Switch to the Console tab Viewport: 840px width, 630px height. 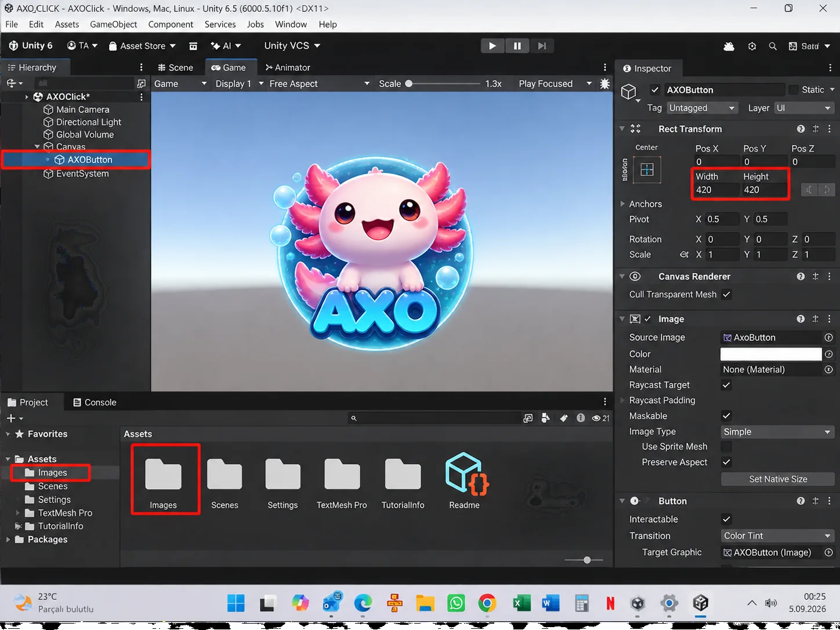[x=95, y=402]
